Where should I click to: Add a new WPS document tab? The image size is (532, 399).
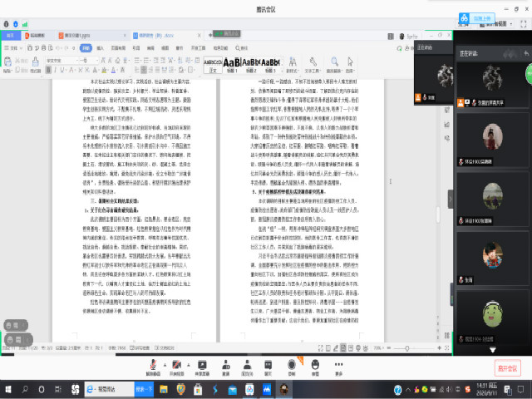(x=210, y=35)
